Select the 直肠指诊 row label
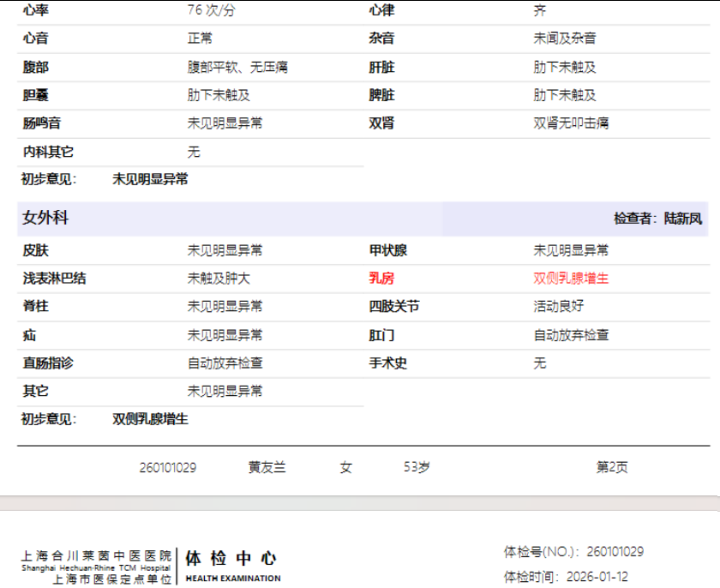Viewport: 720px width, 588px height. point(48,363)
